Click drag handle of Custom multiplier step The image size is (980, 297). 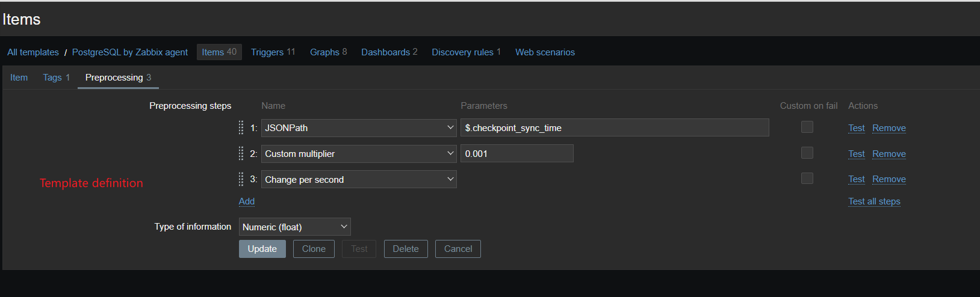[241, 153]
